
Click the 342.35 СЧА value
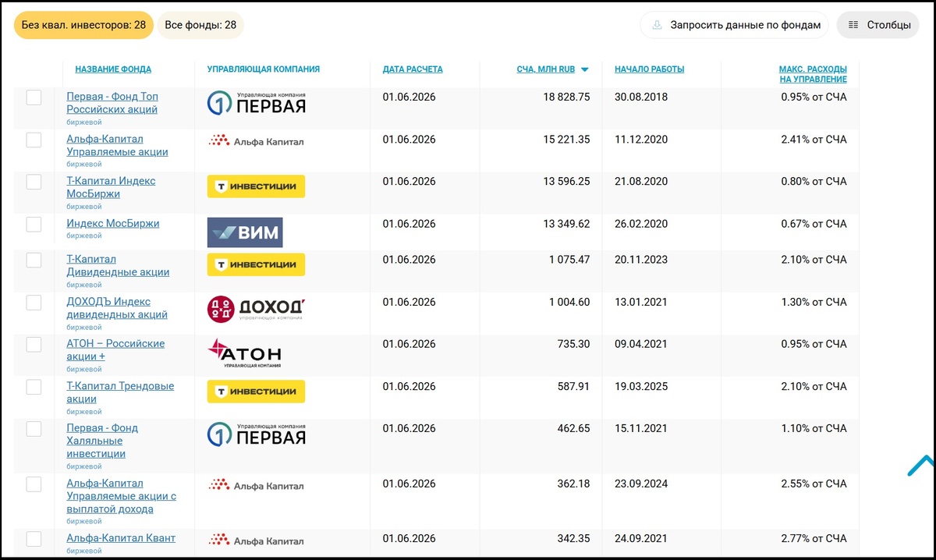click(573, 538)
